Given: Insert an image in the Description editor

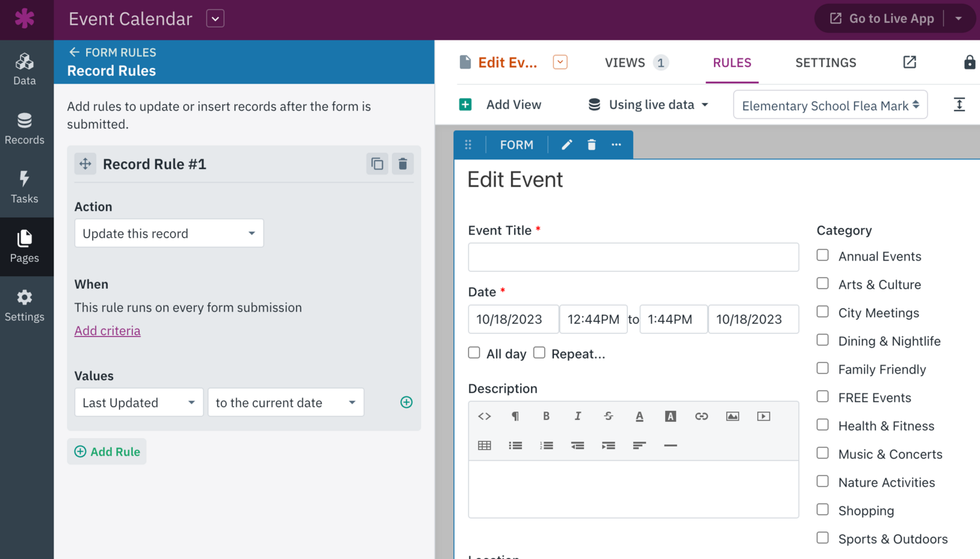Looking at the screenshot, I should (732, 416).
